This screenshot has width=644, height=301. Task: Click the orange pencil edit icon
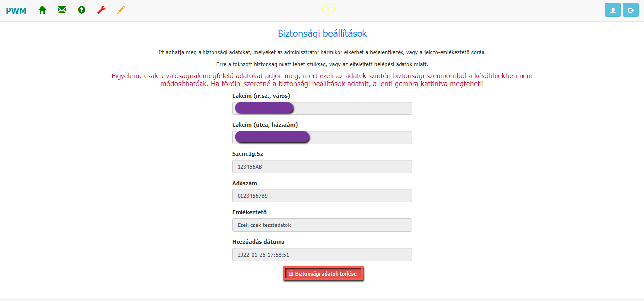[121, 10]
